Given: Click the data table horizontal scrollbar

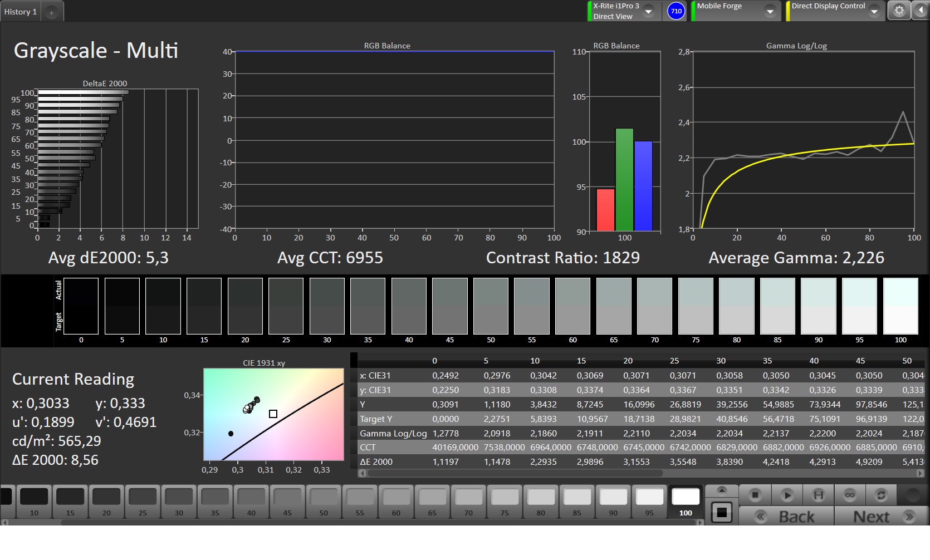Looking at the screenshot, I should pyautogui.click(x=515, y=473).
